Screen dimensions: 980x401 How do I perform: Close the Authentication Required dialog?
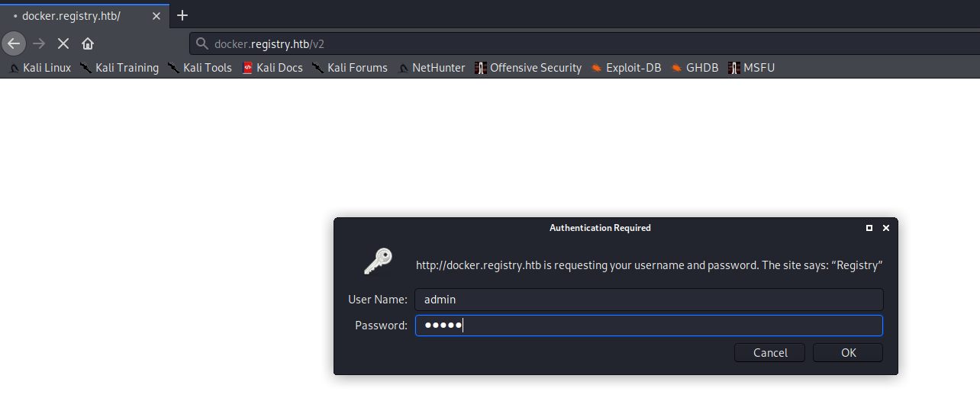(886, 228)
